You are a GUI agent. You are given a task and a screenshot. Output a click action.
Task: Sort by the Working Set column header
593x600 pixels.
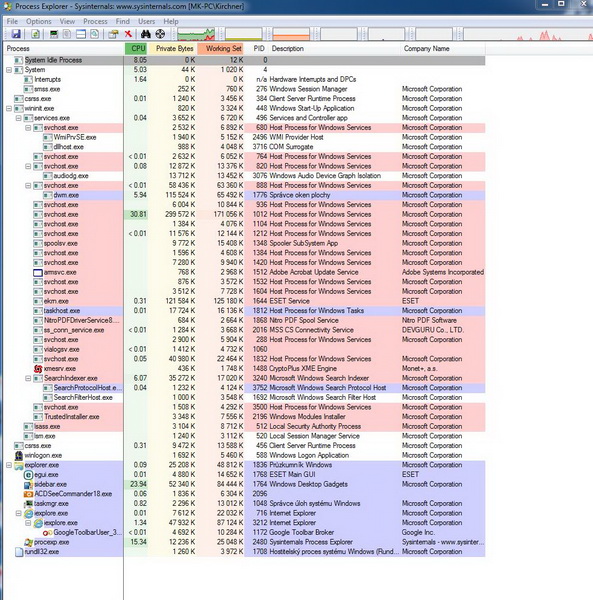point(221,49)
